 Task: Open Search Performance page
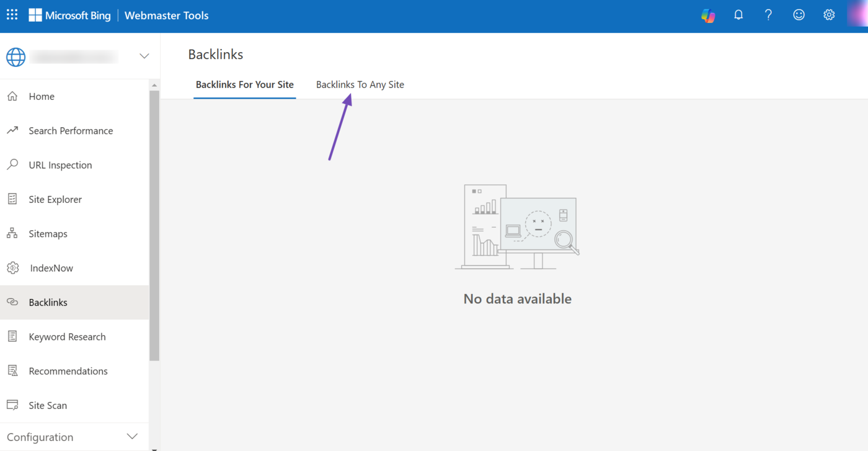click(x=71, y=131)
